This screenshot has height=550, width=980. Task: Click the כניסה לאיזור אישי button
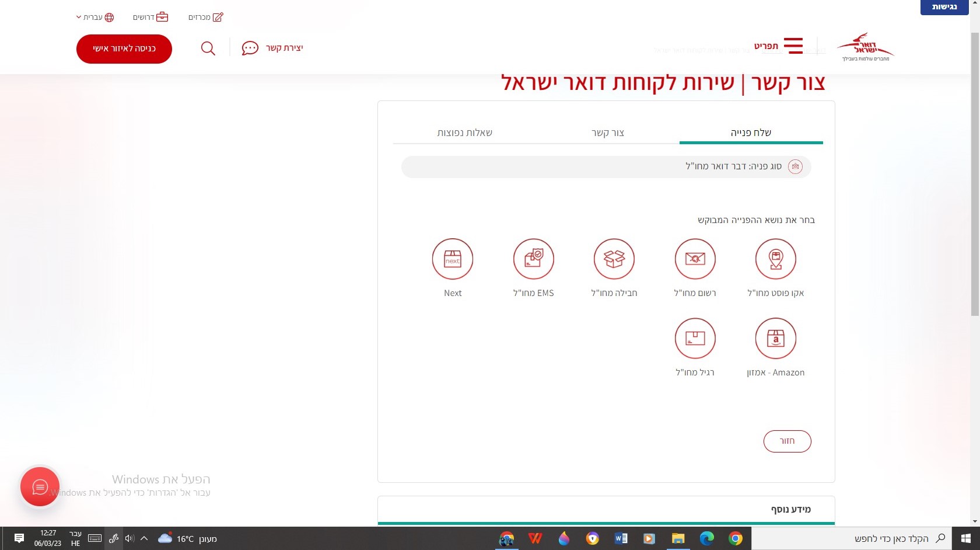(124, 49)
